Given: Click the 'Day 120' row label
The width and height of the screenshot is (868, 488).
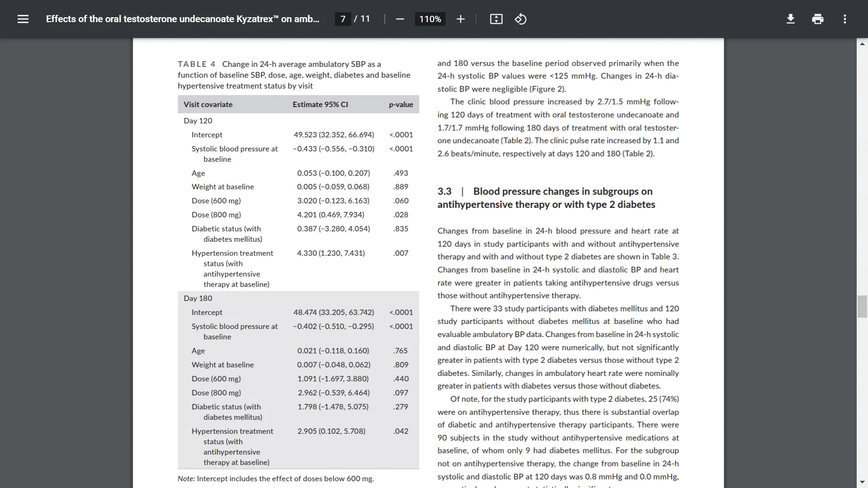Looking at the screenshot, I should 198,121.
